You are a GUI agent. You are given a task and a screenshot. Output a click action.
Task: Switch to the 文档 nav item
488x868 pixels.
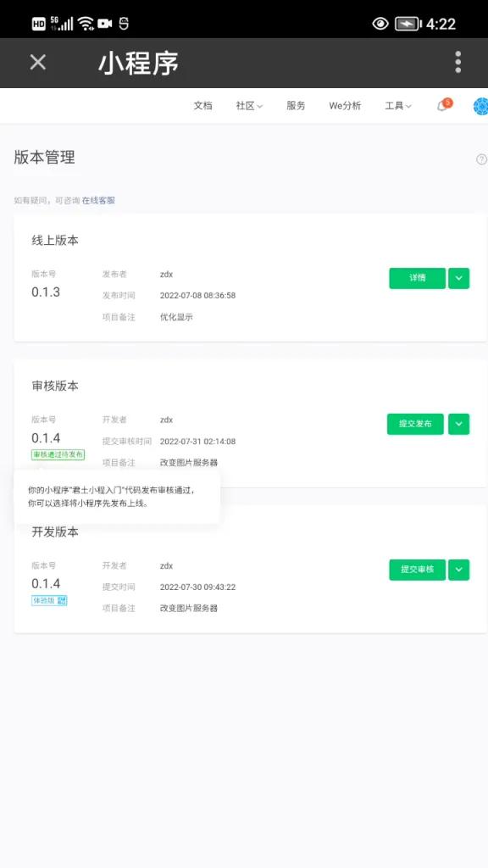pos(202,107)
